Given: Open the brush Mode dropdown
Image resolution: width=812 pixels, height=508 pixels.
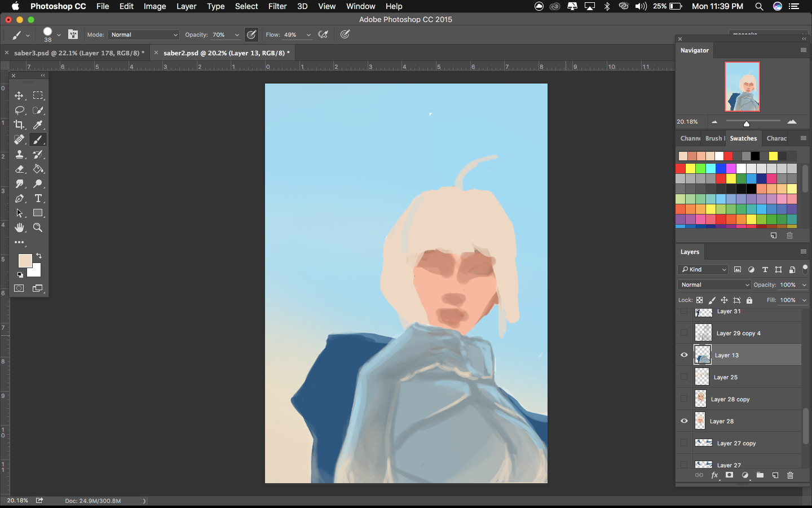Looking at the screenshot, I should (x=144, y=34).
